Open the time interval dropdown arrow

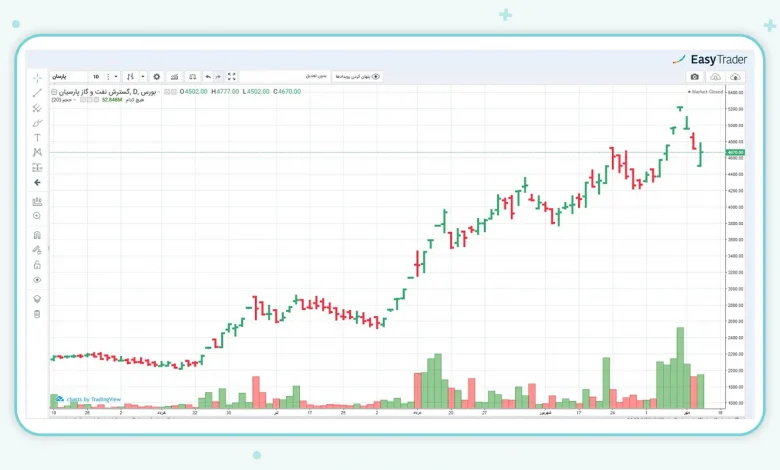point(116,77)
